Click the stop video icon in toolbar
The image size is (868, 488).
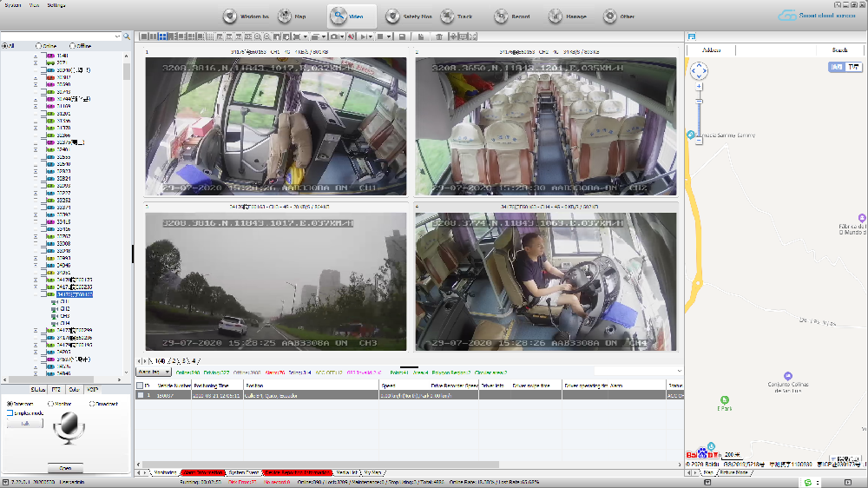380,36
